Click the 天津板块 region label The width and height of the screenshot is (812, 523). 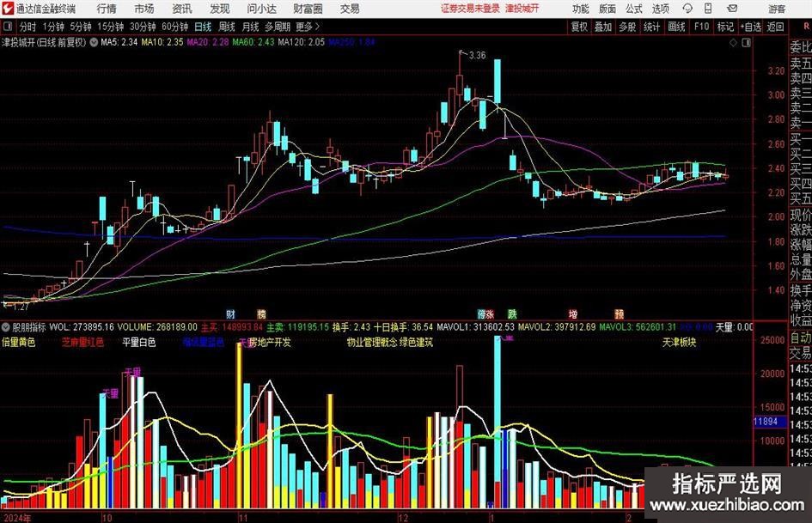tap(679, 343)
